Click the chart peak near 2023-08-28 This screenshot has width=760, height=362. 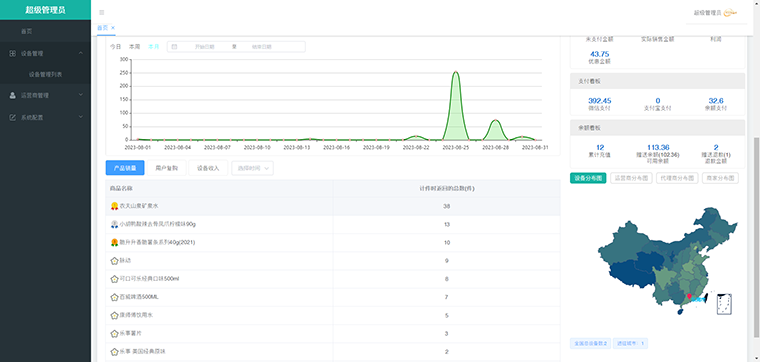[495, 120]
